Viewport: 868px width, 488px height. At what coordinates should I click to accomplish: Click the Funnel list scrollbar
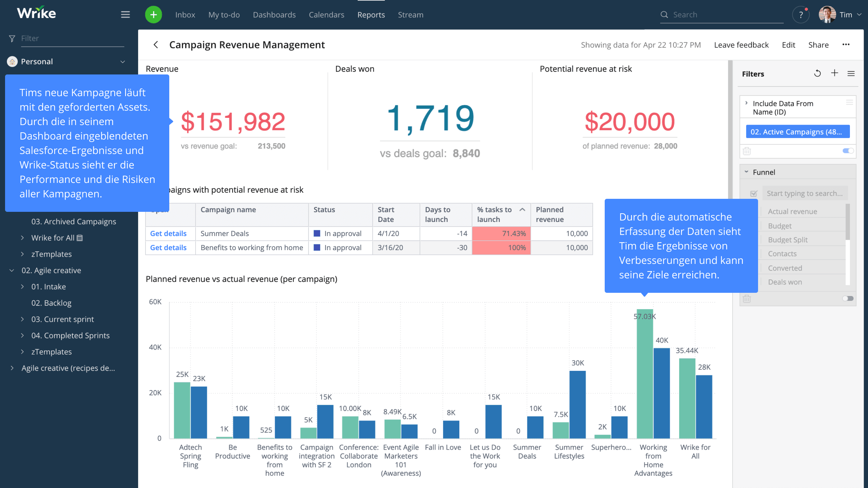point(848,222)
